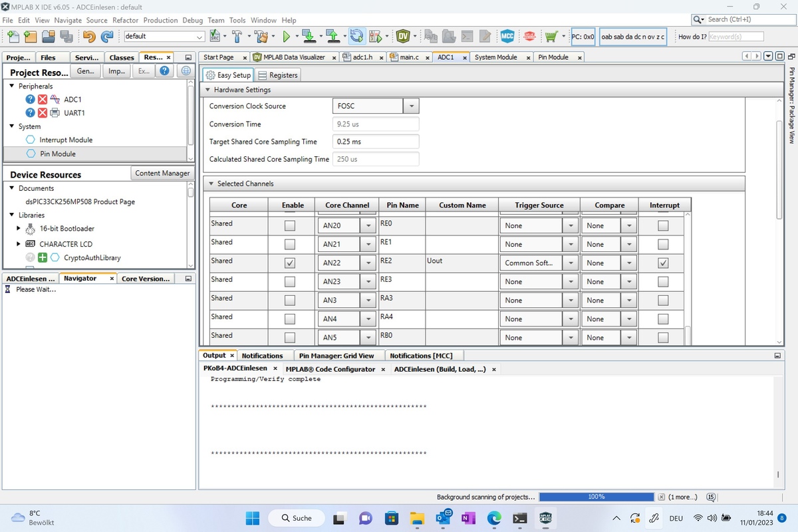Click the Redo arrow icon
The image size is (798, 532).
pyautogui.click(x=106, y=36)
